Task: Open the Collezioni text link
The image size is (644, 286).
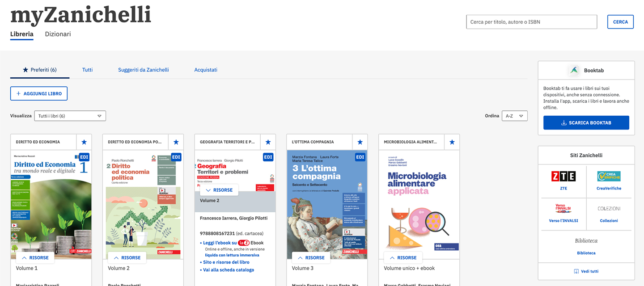Action: (609, 221)
